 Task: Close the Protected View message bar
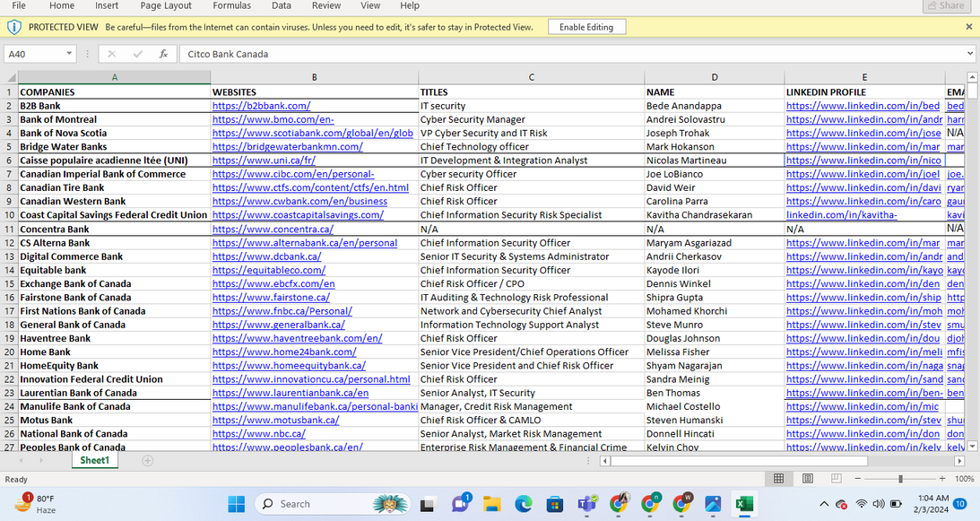(x=968, y=27)
